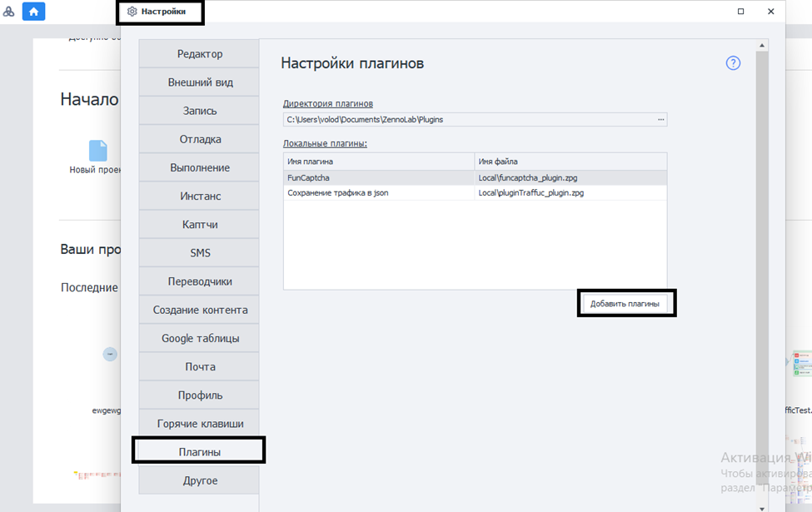Open Редактор settings tab

pos(199,54)
